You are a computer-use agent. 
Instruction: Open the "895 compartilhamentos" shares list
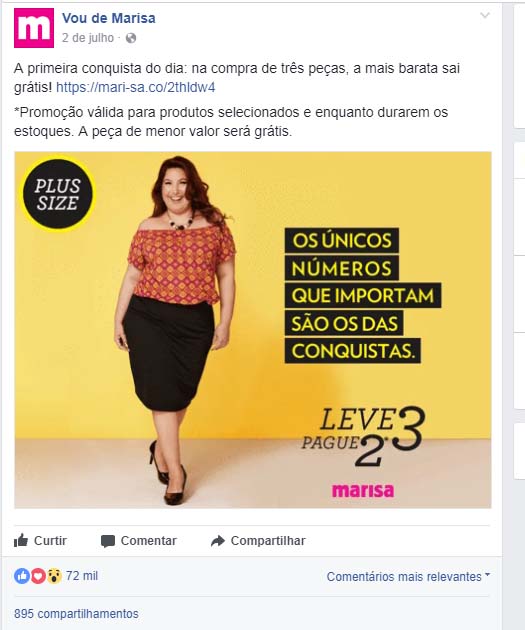pos(76,614)
